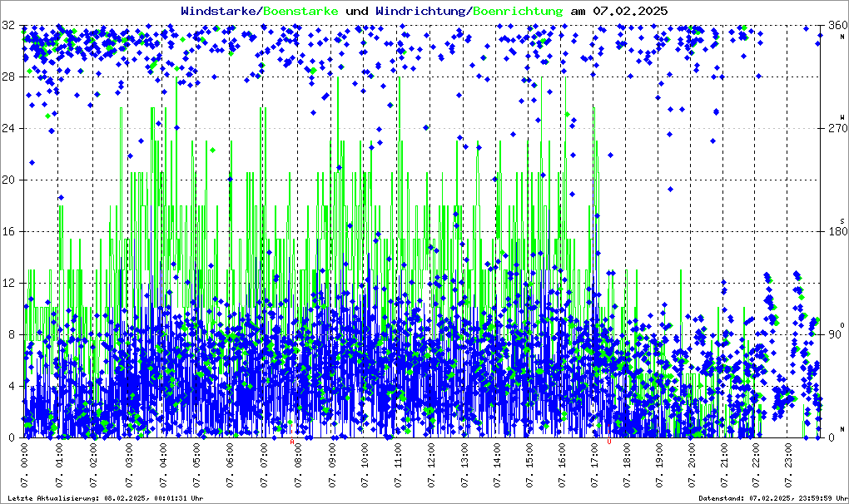
Task: Click time label 07. 11:00
Action: tap(398, 466)
